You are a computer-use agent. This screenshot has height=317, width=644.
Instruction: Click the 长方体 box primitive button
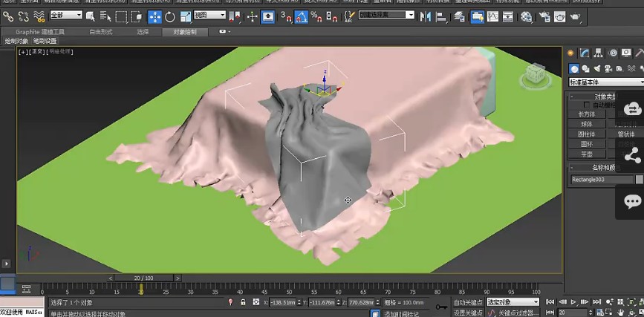click(587, 114)
